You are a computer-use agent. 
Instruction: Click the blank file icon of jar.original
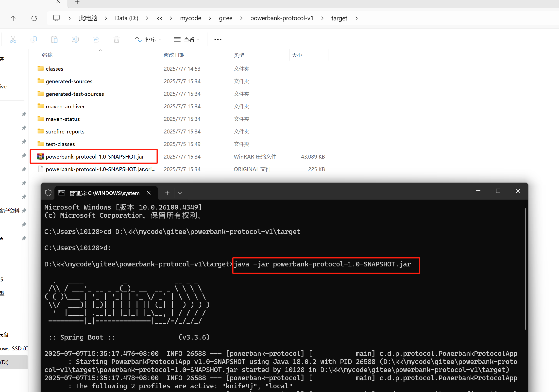(41, 169)
